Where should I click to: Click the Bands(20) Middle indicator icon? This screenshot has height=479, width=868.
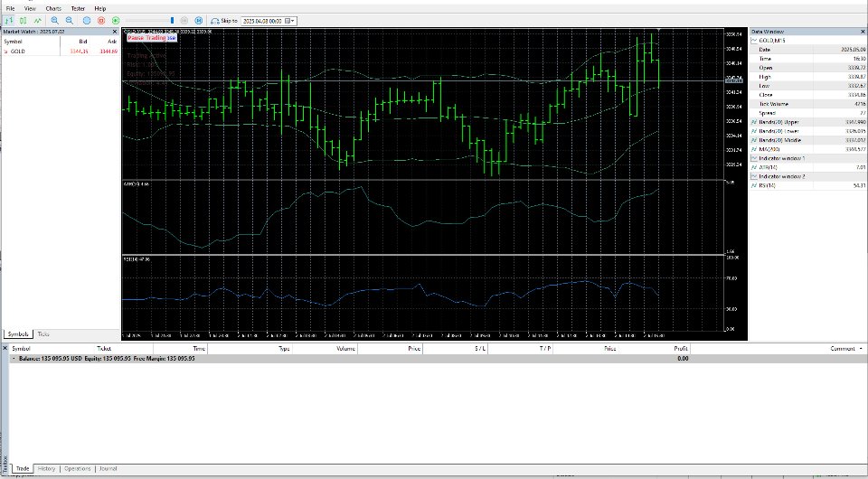click(753, 140)
